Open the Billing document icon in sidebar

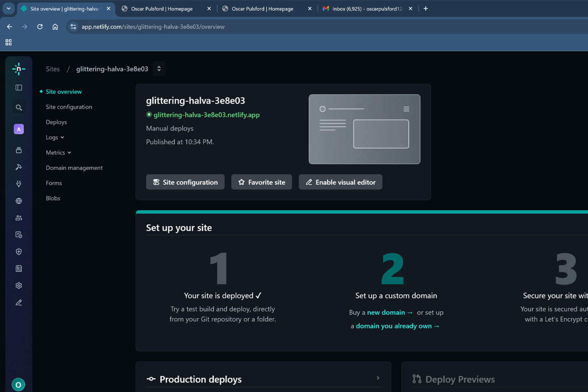click(19, 268)
